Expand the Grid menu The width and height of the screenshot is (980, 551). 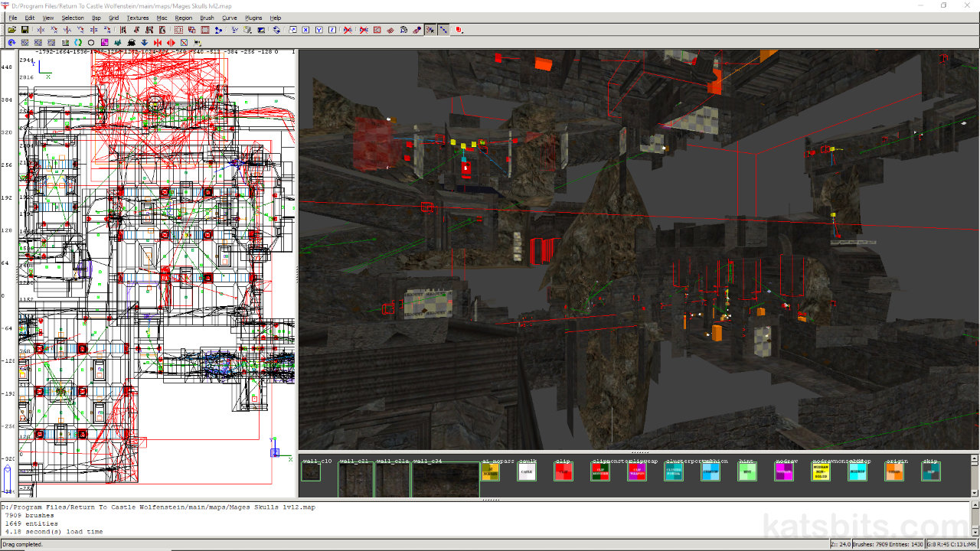(x=113, y=17)
